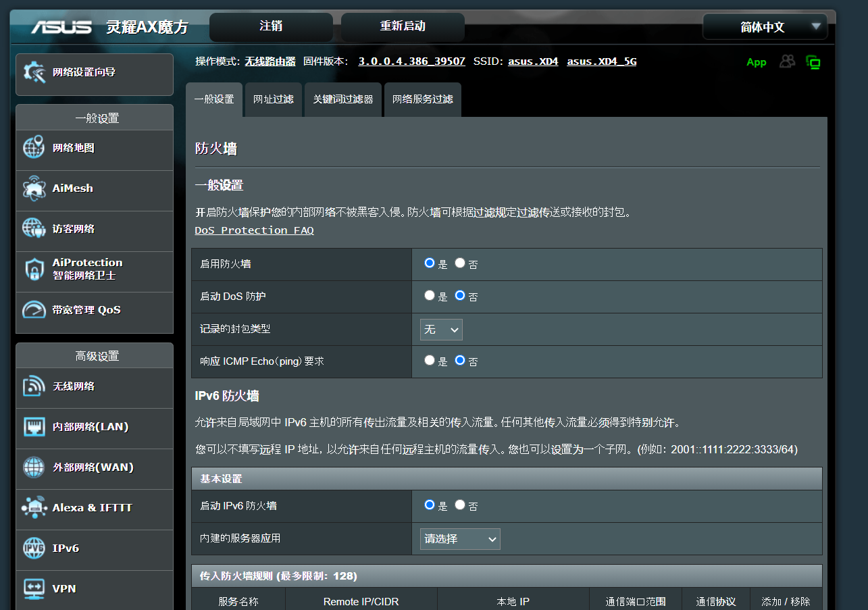
Task: Switch to the 网址过滤 tab
Action: (274, 99)
